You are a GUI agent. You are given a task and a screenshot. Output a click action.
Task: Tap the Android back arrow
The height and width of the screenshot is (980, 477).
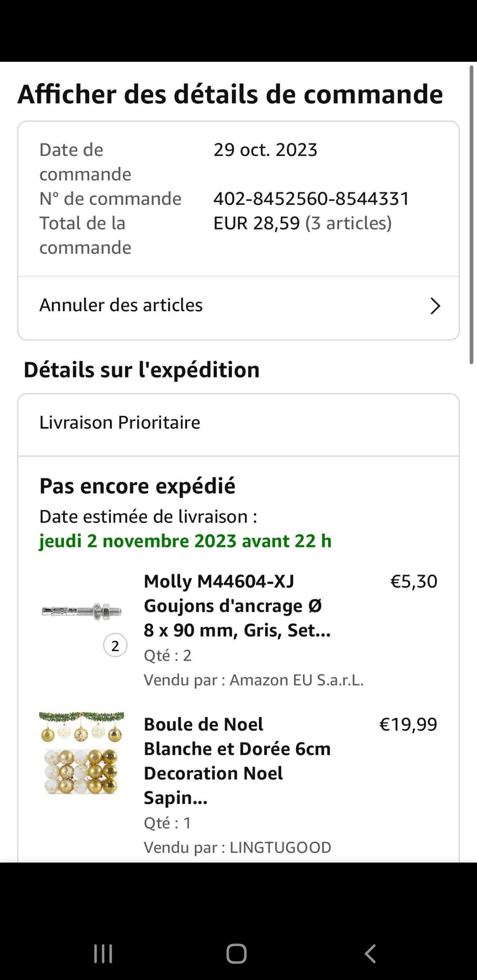(370, 954)
